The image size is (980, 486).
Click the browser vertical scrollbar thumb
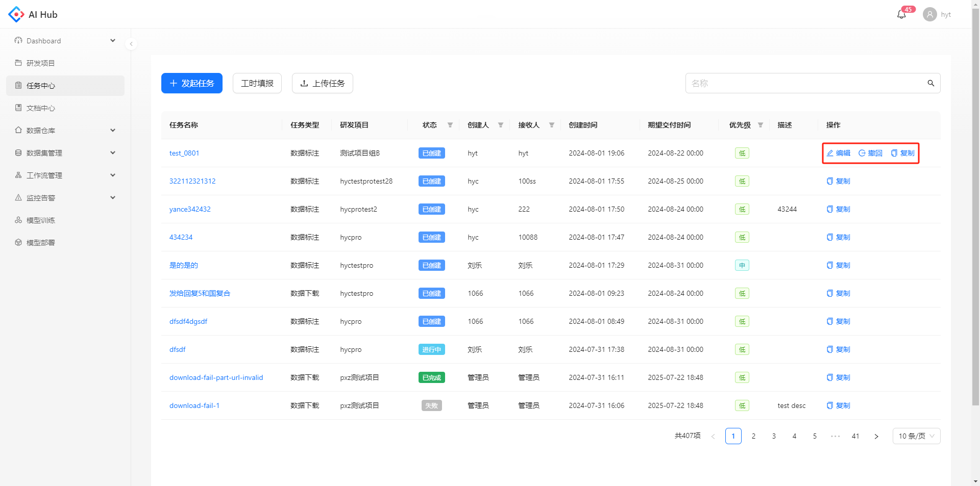[975, 207]
